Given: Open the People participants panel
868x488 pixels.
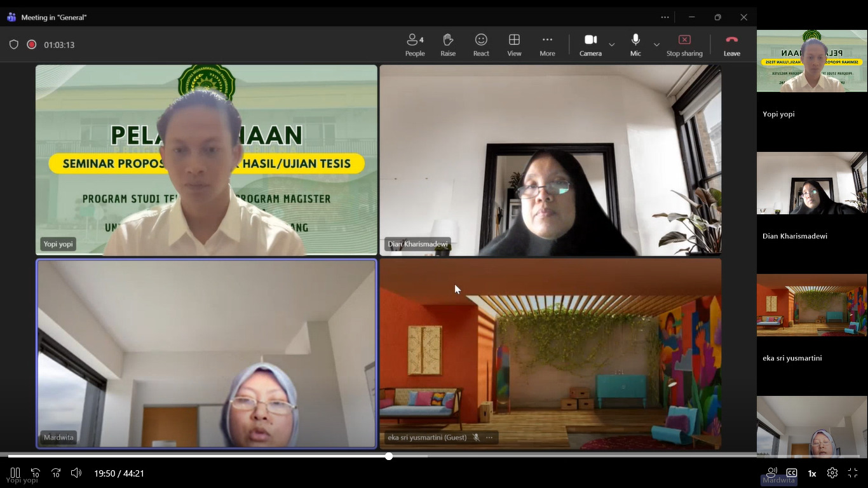Looking at the screenshot, I should coord(415,44).
